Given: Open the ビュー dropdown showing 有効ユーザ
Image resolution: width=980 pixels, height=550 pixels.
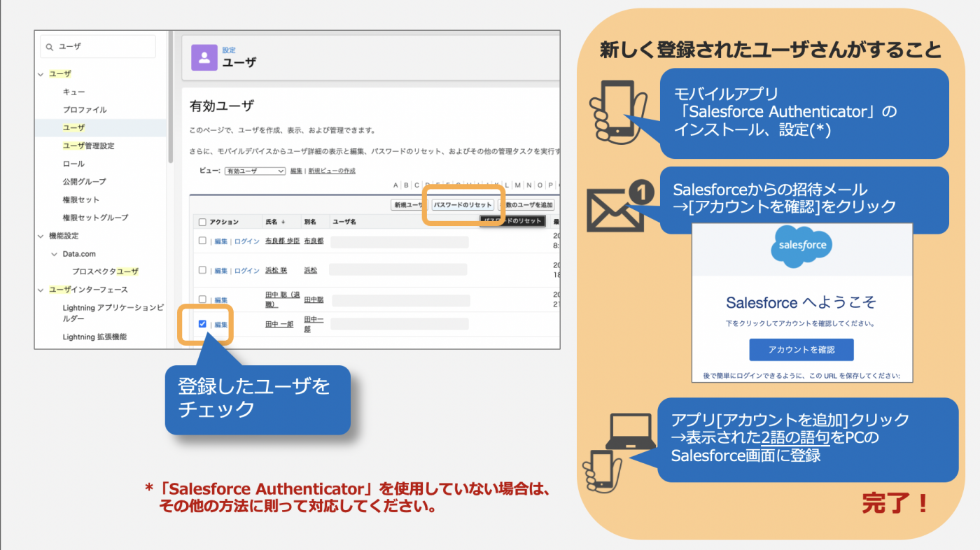Looking at the screenshot, I should (x=255, y=171).
